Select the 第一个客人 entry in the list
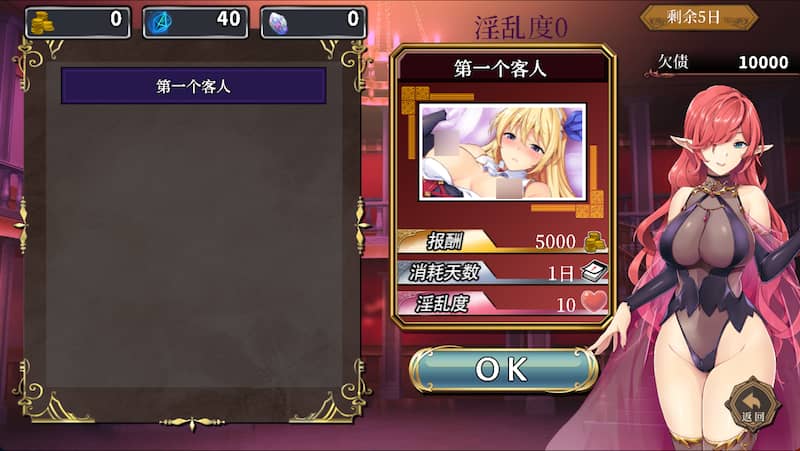800x451 pixels. click(194, 86)
